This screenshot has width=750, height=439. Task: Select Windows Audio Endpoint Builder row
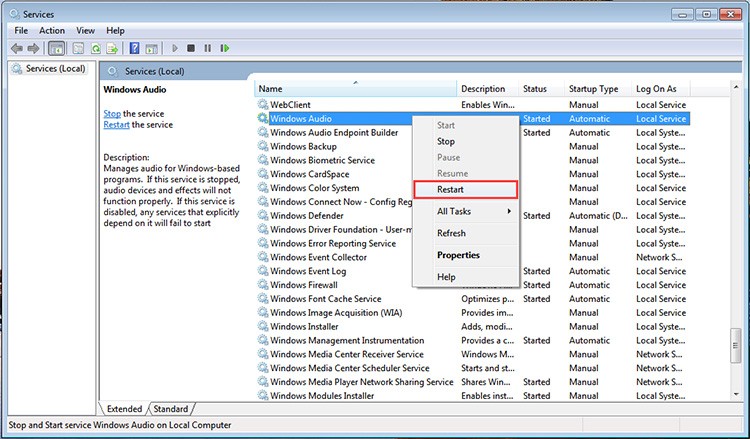click(x=334, y=132)
